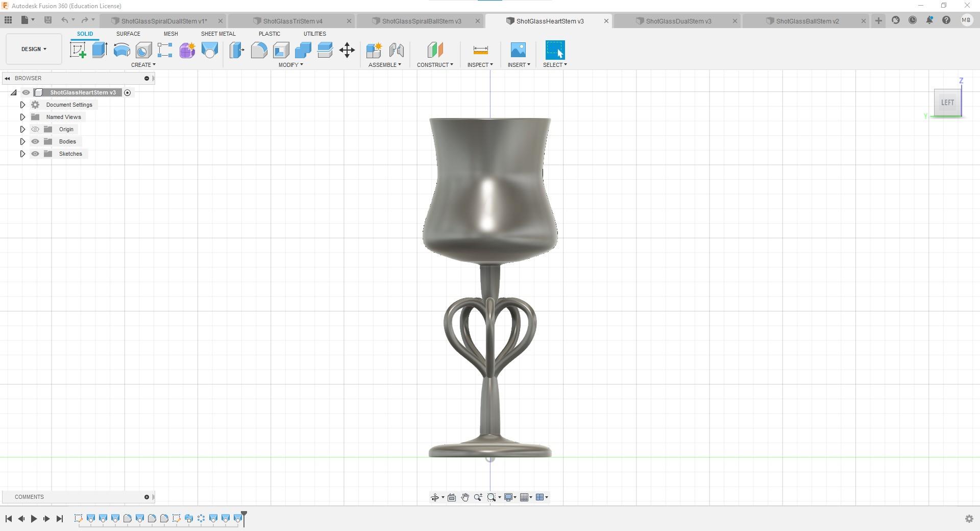The height and width of the screenshot is (531, 980).
Task: Open the INSPECT dropdown menu
Action: point(480,65)
